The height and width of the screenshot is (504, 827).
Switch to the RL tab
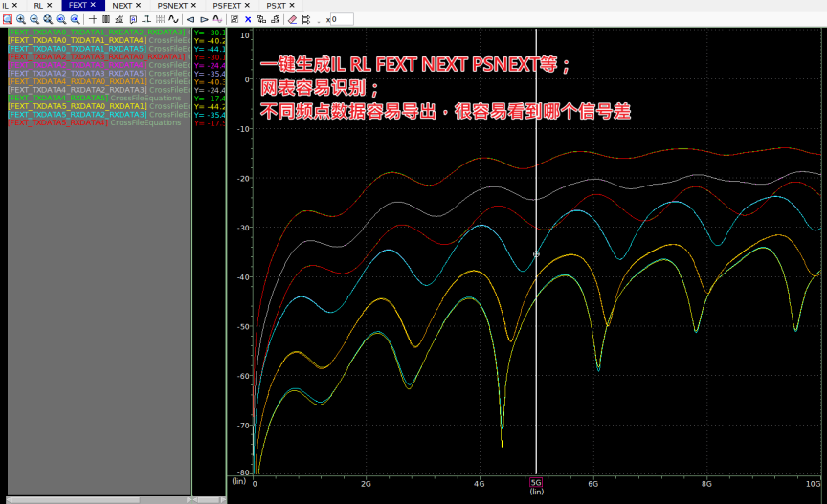[x=38, y=6]
